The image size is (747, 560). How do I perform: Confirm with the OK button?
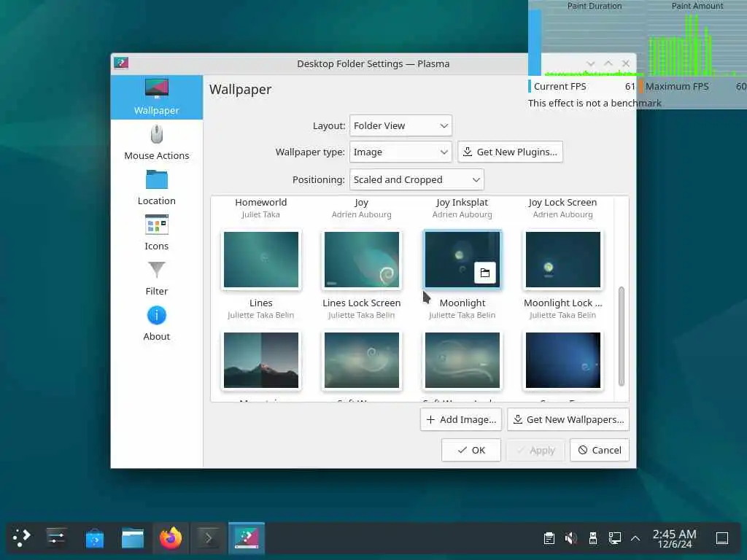[471, 450]
